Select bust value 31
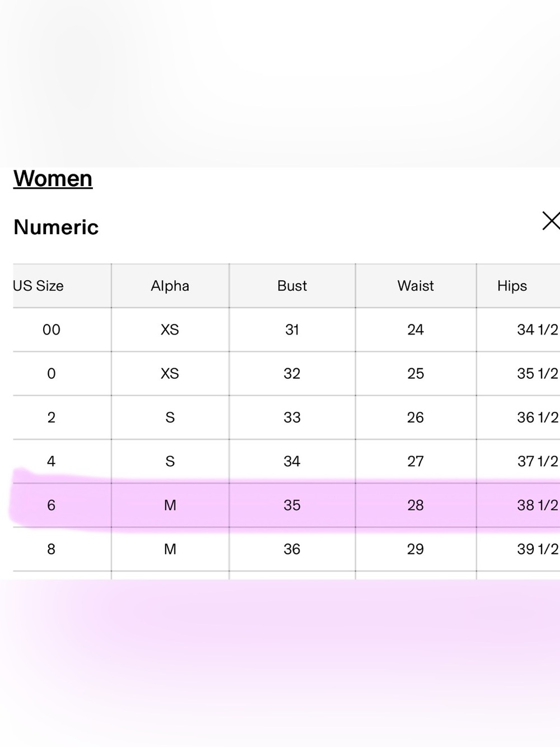560x747 pixels. (292, 330)
